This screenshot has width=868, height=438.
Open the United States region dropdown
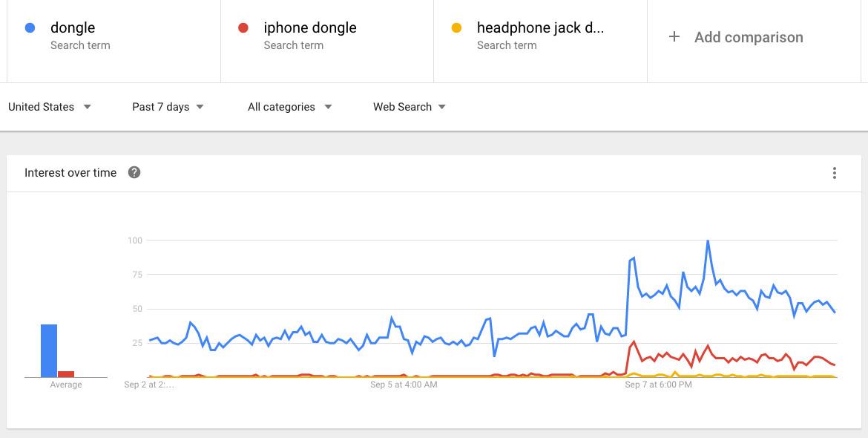coord(50,107)
